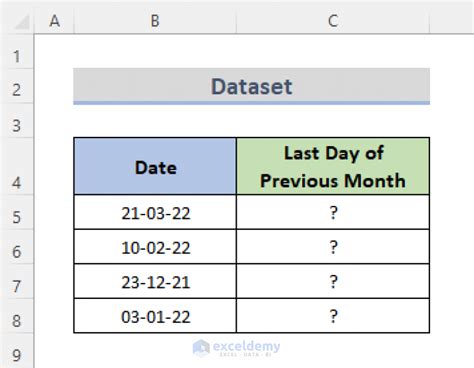Image resolution: width=474 pixels, height=368 pixels.
Task: Click the question mark cell in row 6
Action: pyautogui.click(x=333, y=247)
